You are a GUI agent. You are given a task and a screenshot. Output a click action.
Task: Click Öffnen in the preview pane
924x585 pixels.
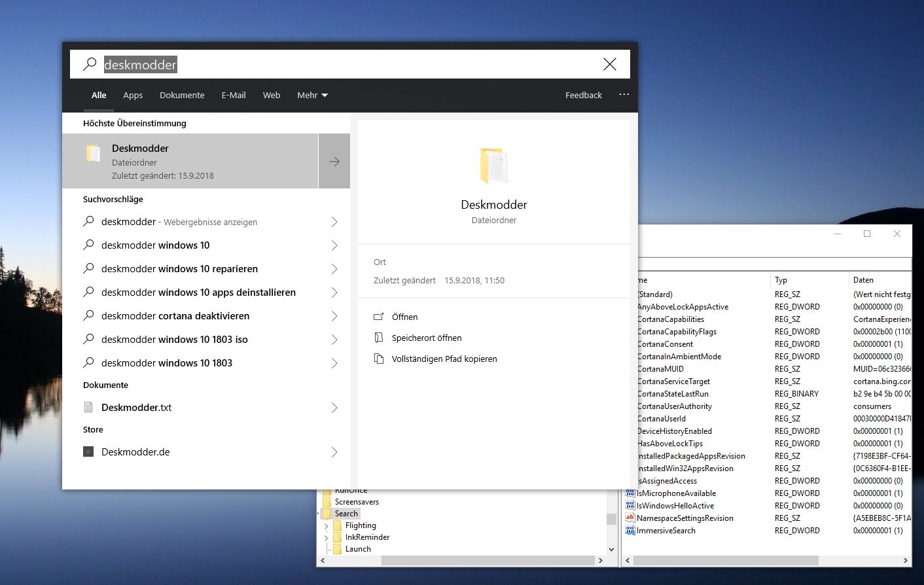[404, 317]
